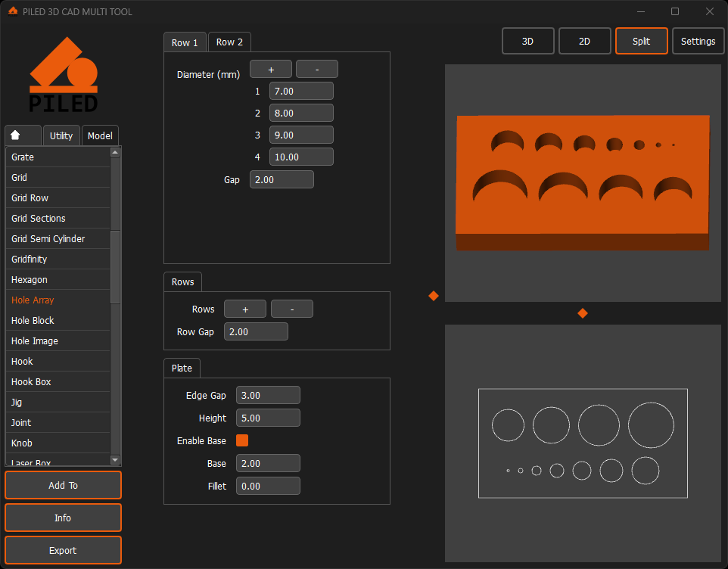Click the list scrollbar up arrow
The width and height of the screenshot is (728, 569).
click(x=115, y=152)
